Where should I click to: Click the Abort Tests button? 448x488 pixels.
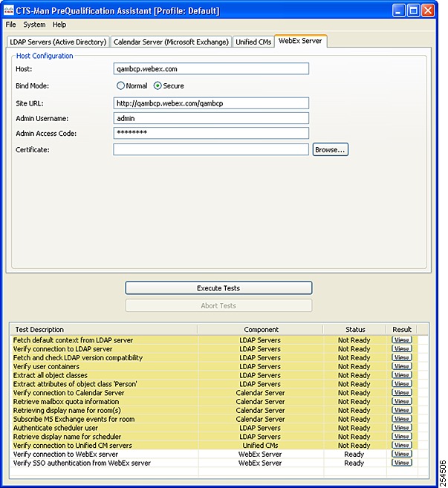pyautogui.click(x=218, y=305)
